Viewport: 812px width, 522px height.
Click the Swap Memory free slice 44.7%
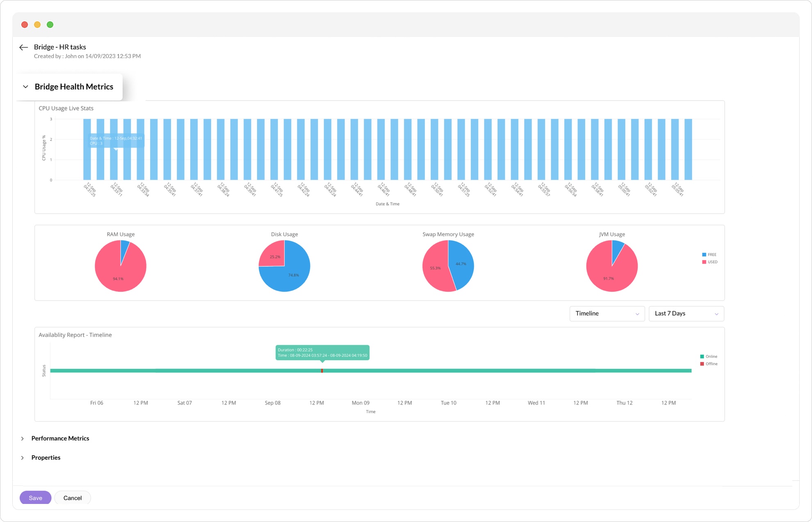tap(461, 263)
